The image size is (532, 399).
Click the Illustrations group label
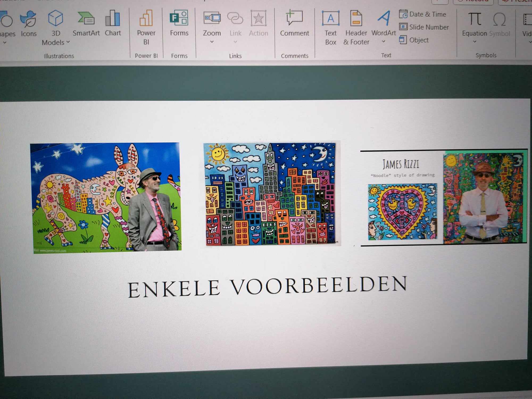[59, 56]
